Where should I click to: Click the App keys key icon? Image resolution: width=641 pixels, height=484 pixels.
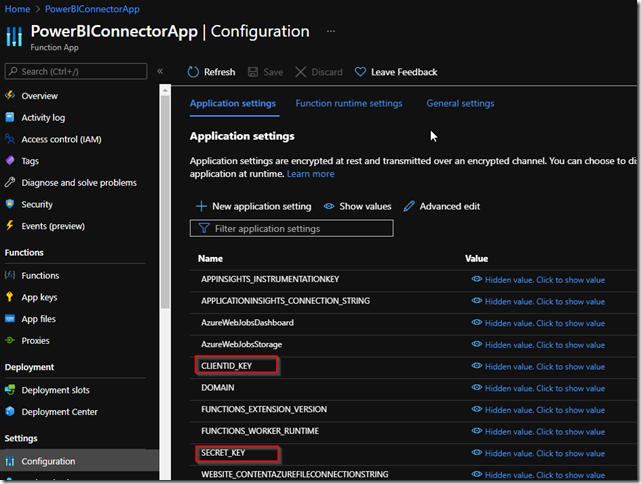[x=10, y=297]
